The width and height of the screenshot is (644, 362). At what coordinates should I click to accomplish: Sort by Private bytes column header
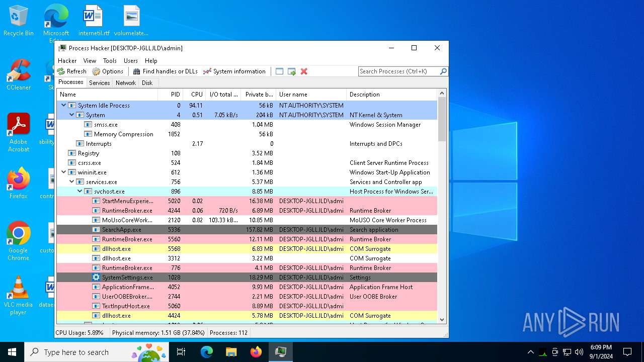click(x=259, y=95)
